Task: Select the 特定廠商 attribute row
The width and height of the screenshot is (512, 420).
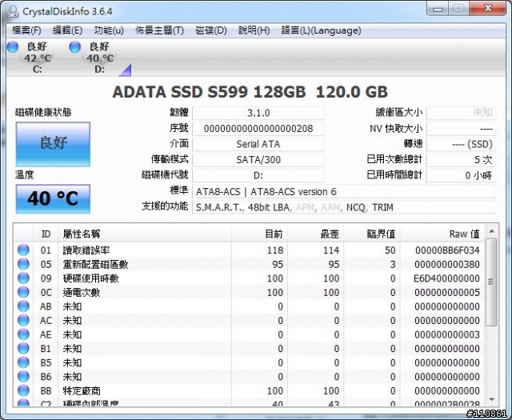Action: click(x=249, y=390)
